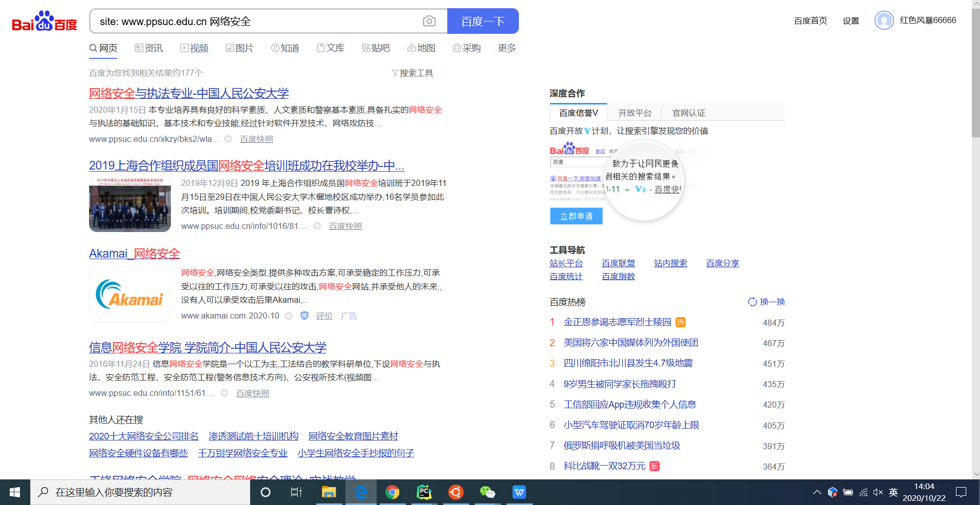
Task: Click the page's vertical scrollbar thumb
Action: point(975,73)
